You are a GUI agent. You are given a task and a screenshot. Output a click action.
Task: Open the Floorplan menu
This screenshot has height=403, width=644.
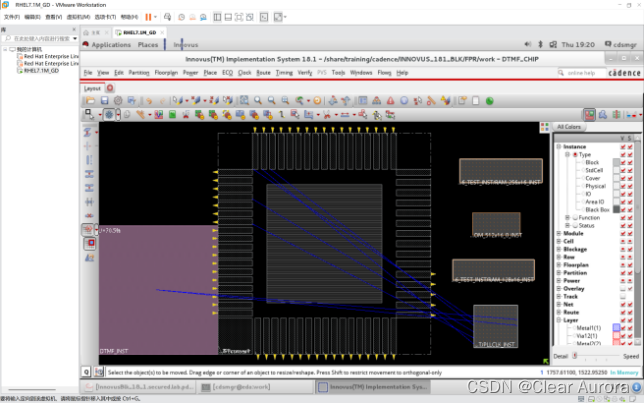(166, 73)
